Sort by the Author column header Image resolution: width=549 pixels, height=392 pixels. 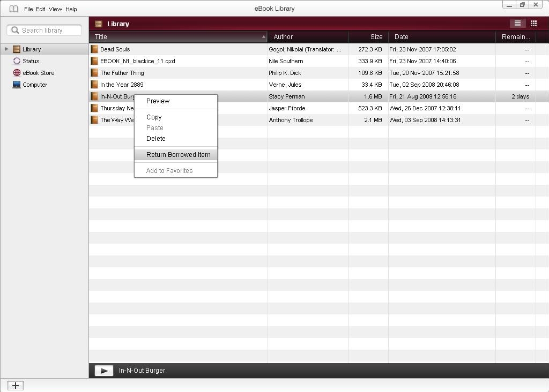click(x=308, y=37)
